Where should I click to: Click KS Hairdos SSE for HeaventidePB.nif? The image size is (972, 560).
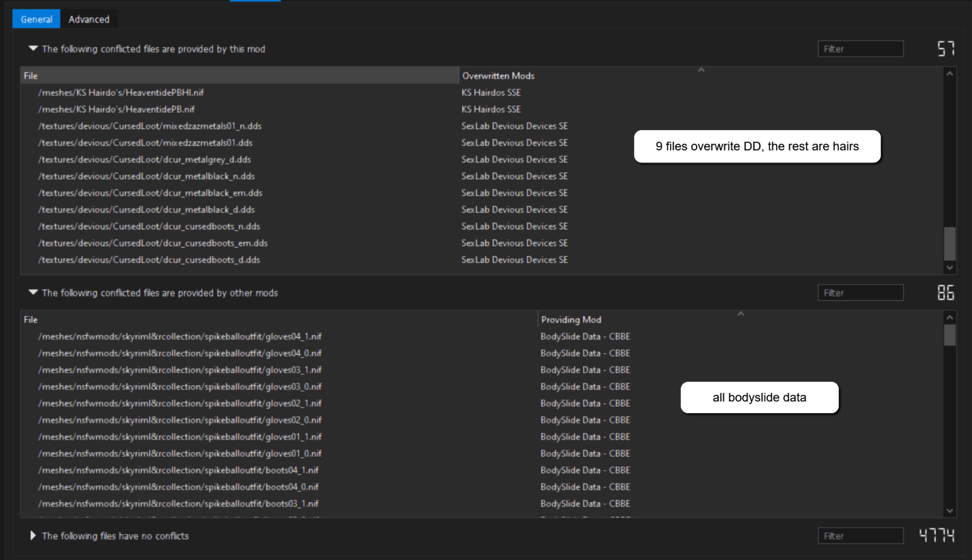click(x=491, y=109)
